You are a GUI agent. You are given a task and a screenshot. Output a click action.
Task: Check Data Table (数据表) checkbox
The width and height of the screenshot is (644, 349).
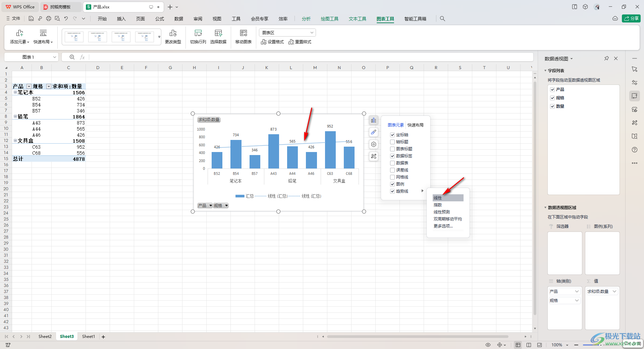(392, 163)
